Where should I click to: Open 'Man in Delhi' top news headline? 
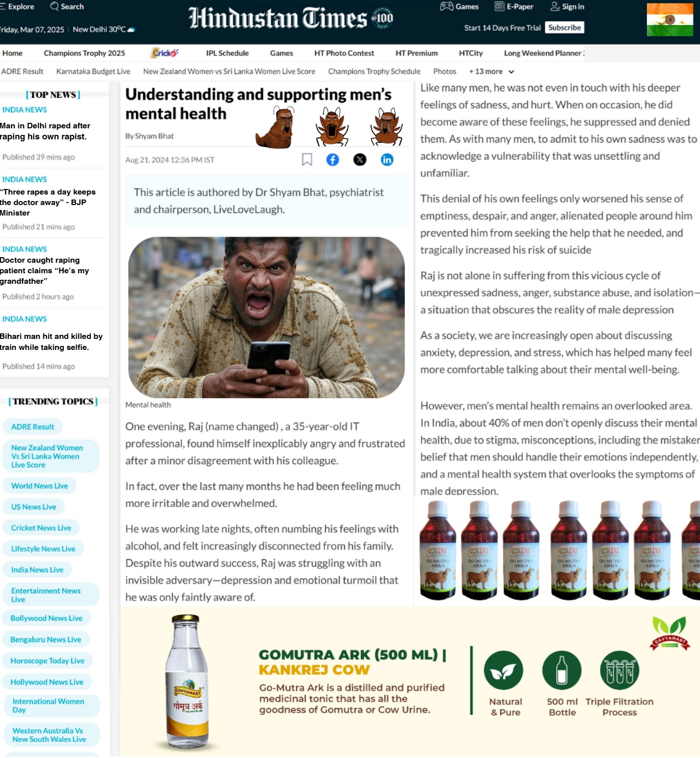tap(45, 131)
